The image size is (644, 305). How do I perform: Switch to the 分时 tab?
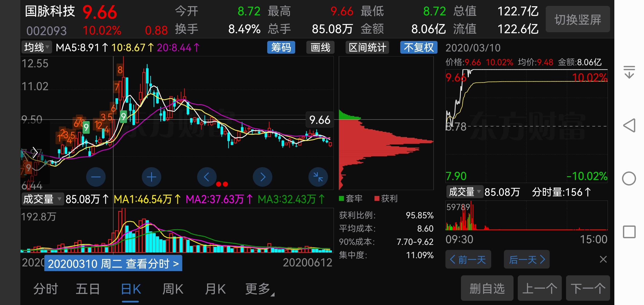45,289
